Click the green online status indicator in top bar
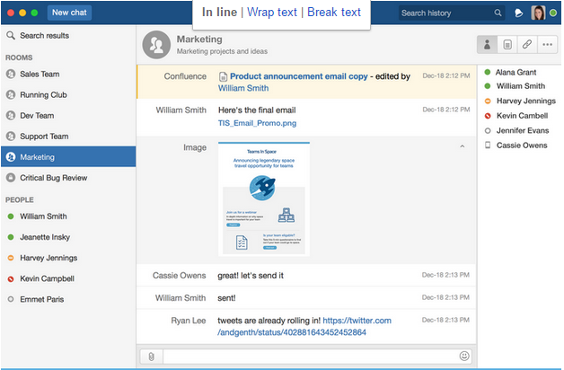The height and width of the screenshot is (370, 564). 553,13
